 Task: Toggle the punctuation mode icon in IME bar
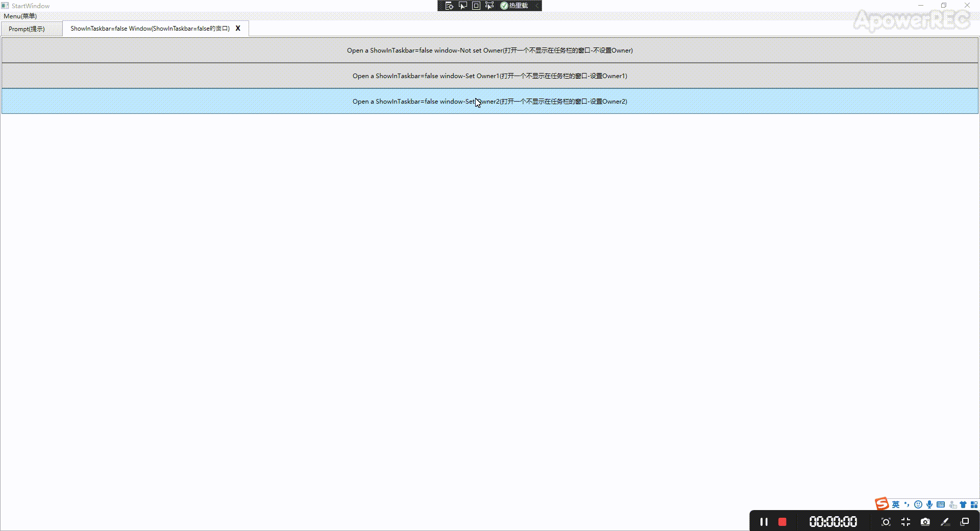[x=907, y=504]
